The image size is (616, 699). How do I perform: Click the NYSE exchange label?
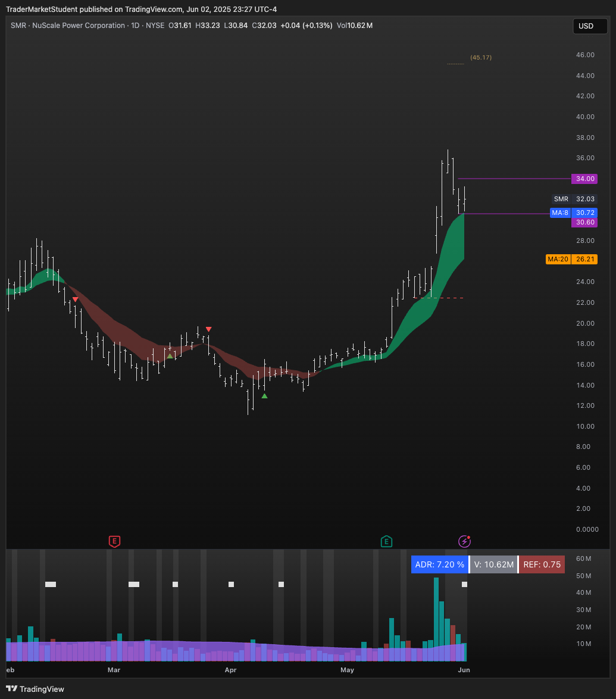coord(155,26)
